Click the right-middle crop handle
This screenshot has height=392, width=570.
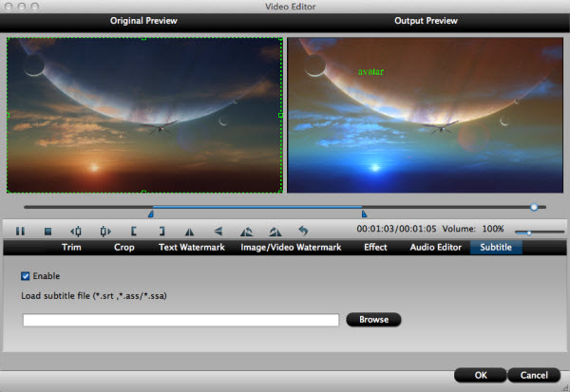point(280,115)
